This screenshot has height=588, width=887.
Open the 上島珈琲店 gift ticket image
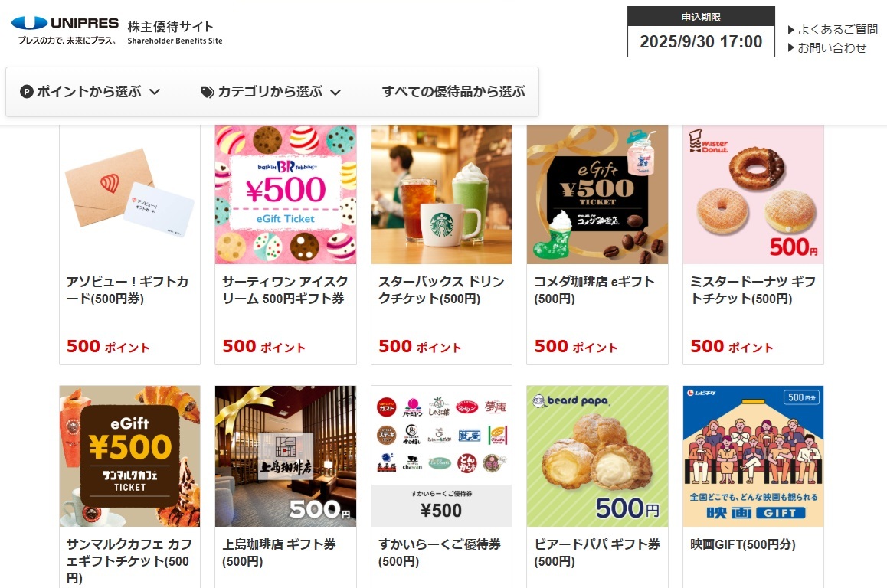[286, 456]
